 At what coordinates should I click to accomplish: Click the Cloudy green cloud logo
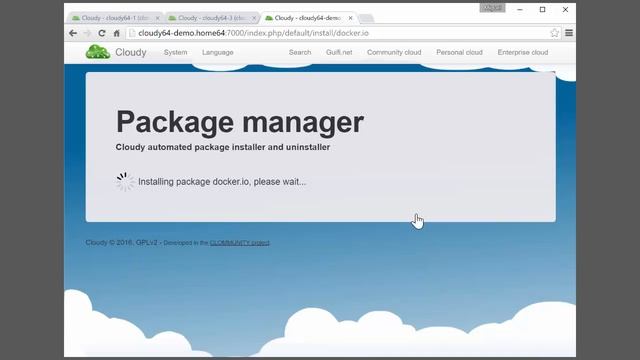click(x=98, y=52)
